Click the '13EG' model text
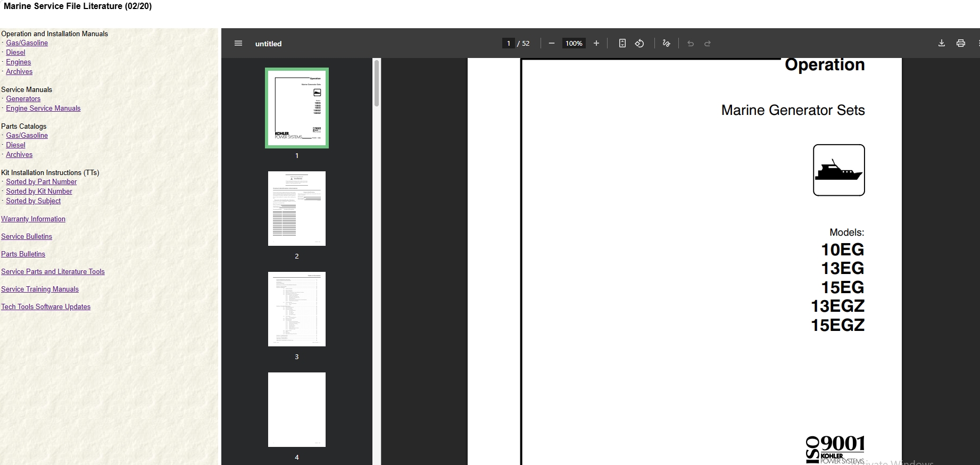The width and height of the screenshot is (980, 465). [x=843, y=268]
